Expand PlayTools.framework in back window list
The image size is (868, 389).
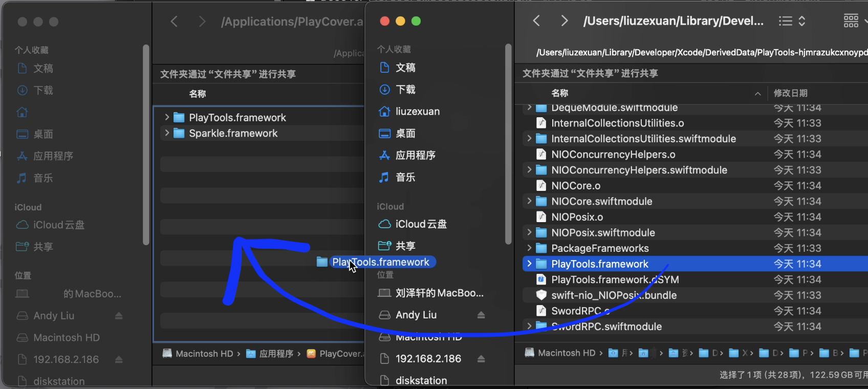[166, 117]
